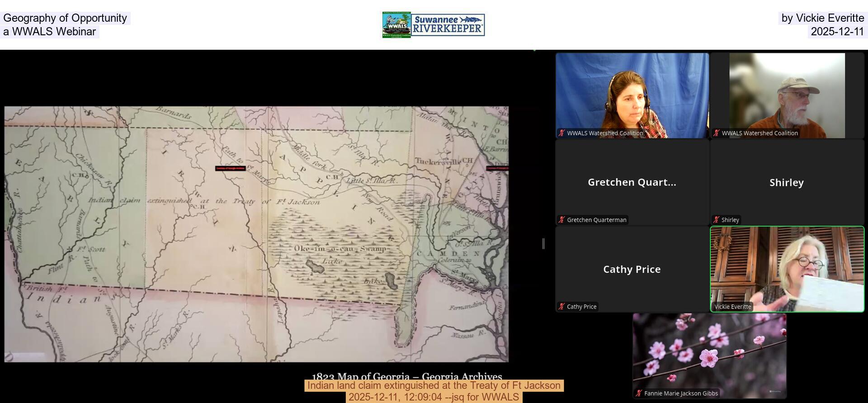This screenshot has width=868, height=403.
Task: Click the '2025-12-11, 12:09:04 --jsq for WWALS' timestamp
Action: click(x=434, y=397)
